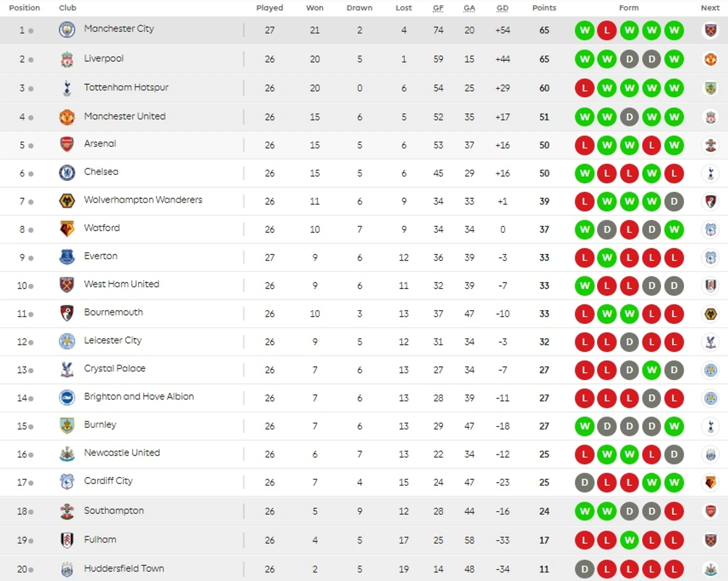This screenshot has height=581, width=728.
Task: Click the Fulham club crest
Action: 67,540
